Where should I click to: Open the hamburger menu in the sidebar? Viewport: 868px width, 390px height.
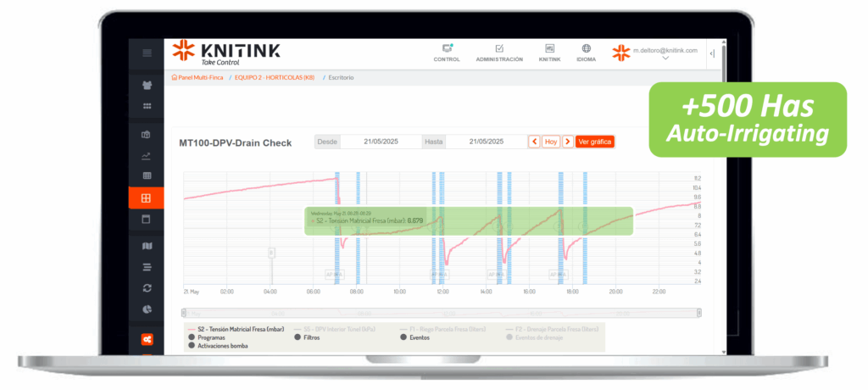pos(147,53)
